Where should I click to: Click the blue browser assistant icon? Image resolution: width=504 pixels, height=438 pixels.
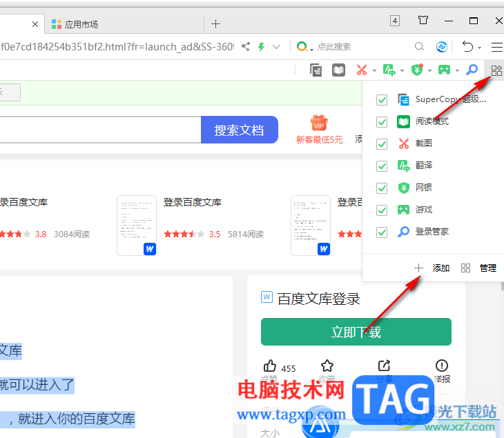pyautogui.click(x=442, y=47)
